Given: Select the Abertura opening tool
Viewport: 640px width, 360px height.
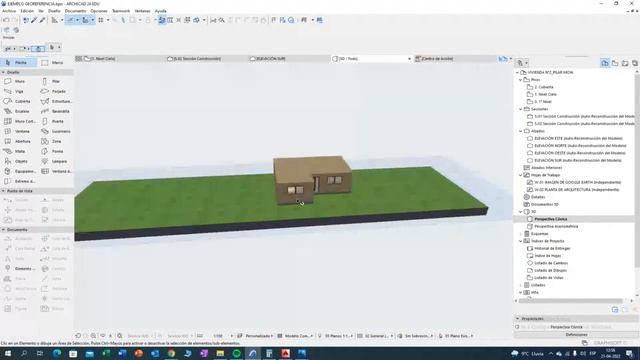Looking at the screenshot, I should click(18, 141).
